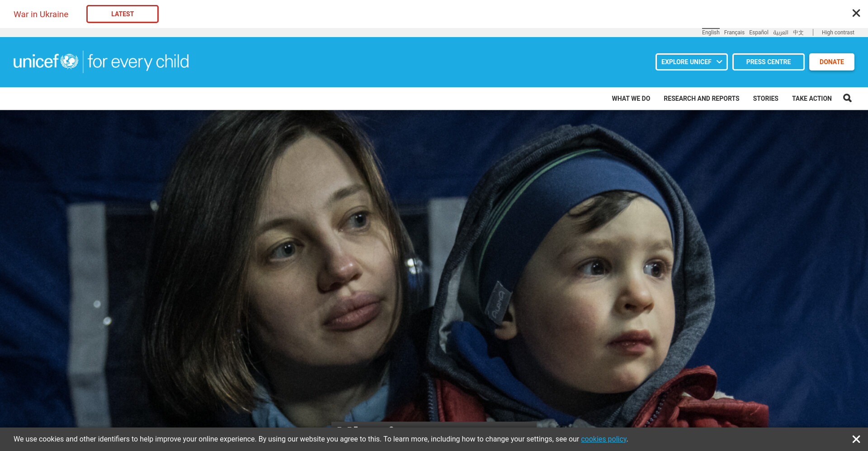Open the War in Ukraine link
This screenshot has width=868, height=451.
pyautogui.click(x=41, y=14)
